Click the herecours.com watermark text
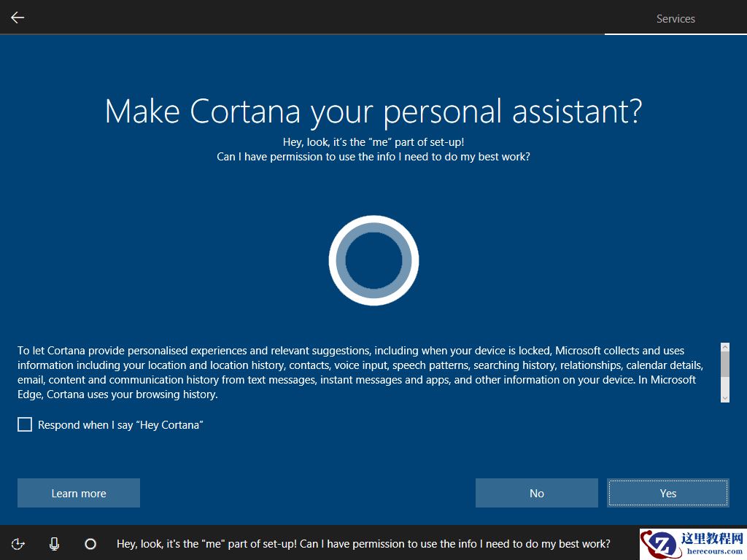The width and height of the screenshot is (747, 560). [x=713, y=551]
